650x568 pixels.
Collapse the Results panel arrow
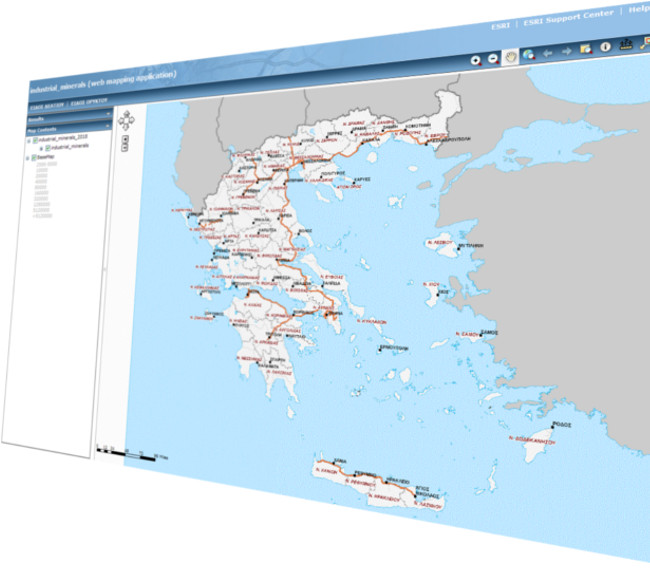pyautogui.click(x=108, y=114)
